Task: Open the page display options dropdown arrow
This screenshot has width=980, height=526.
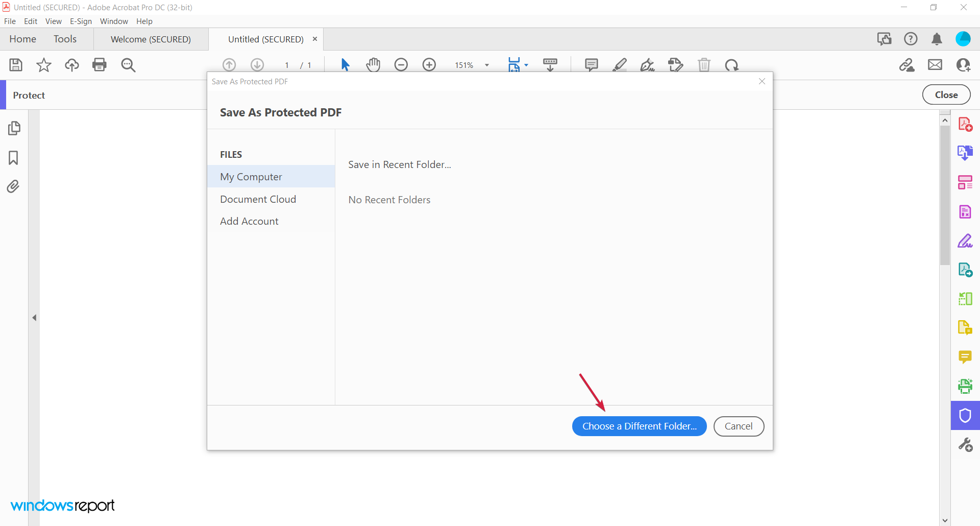Action: pyautogui.click(x=526, y=65)
